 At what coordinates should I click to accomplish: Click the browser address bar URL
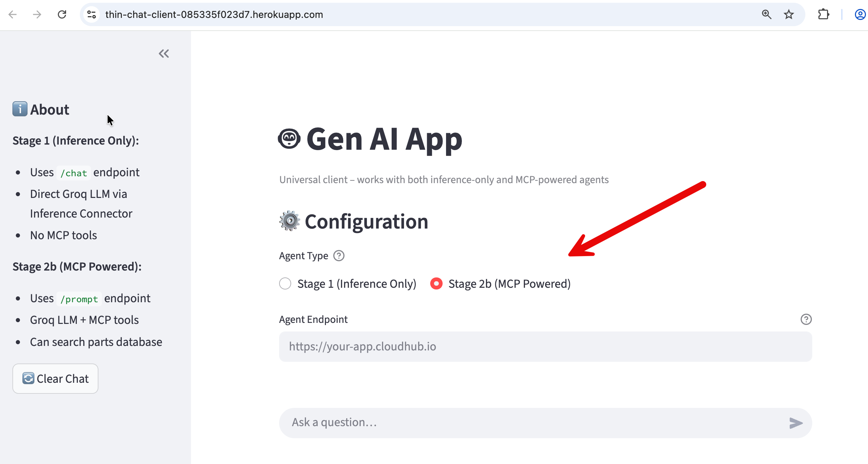214,14
